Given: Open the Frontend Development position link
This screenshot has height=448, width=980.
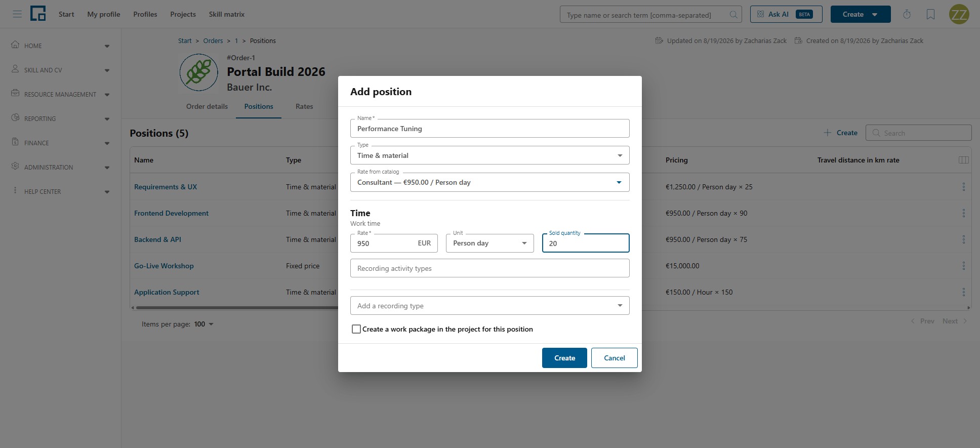Looking at the screenshot, I should pyautogui.click(x=171, y=213).
